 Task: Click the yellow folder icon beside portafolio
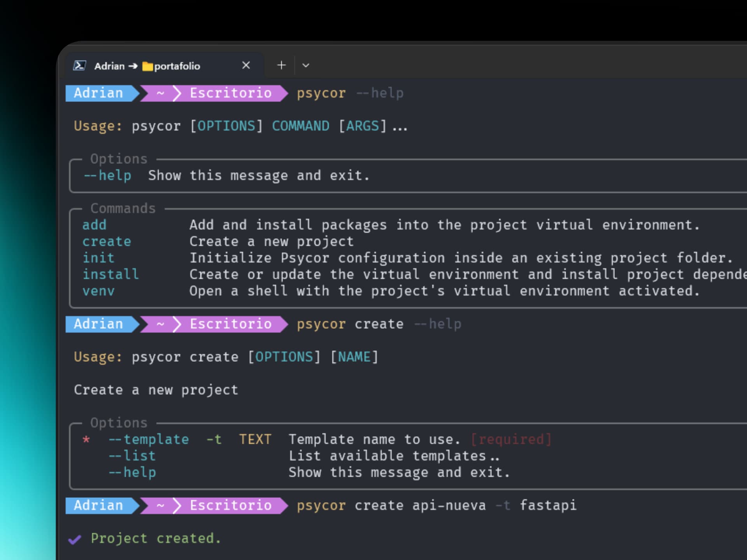coord(147,66)
